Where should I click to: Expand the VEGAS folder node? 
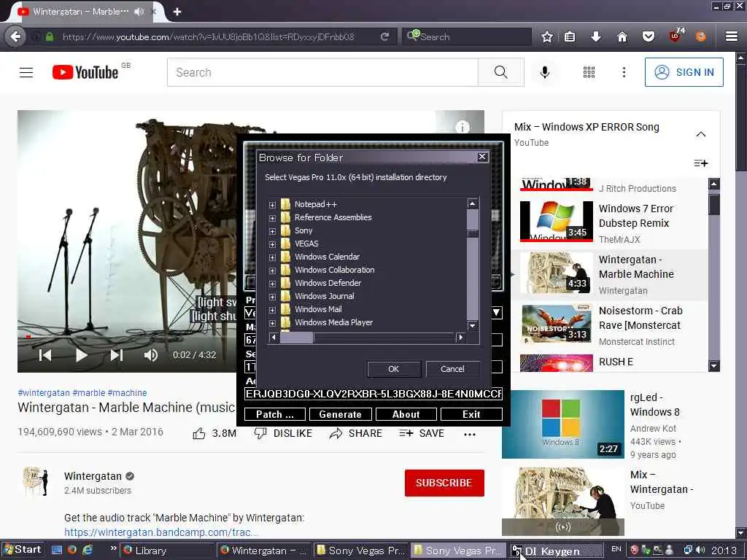(272, 244)
